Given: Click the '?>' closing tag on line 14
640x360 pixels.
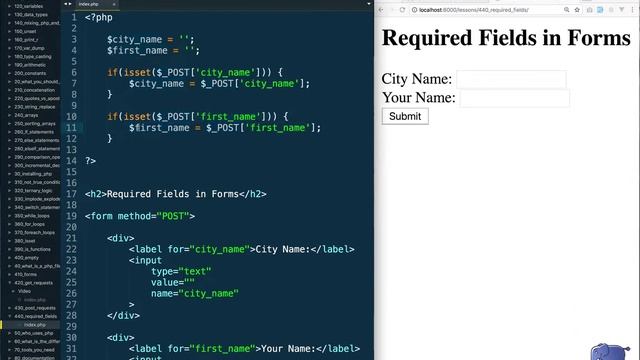Looking at the screenshot, I should [x=91, y=161].
